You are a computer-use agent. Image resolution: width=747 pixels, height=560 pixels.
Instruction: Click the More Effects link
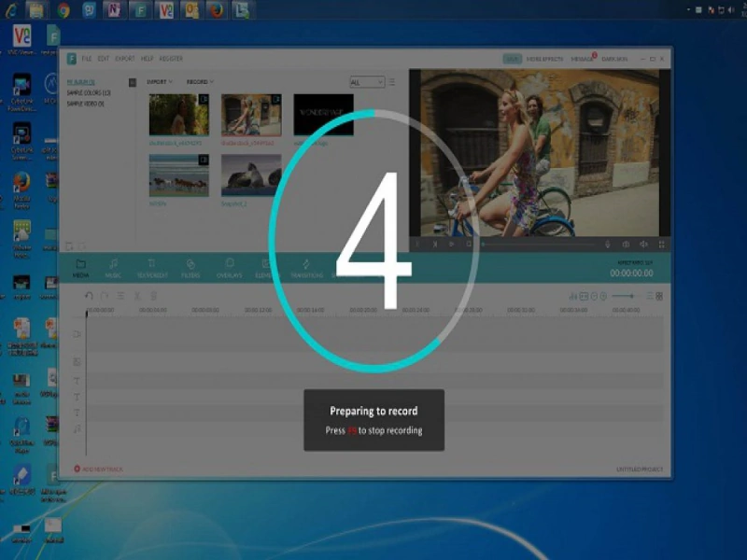point(544,59)
